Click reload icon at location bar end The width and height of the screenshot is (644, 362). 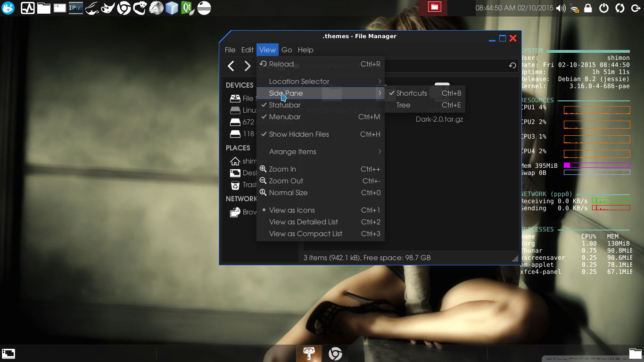[x=512, y=66]
